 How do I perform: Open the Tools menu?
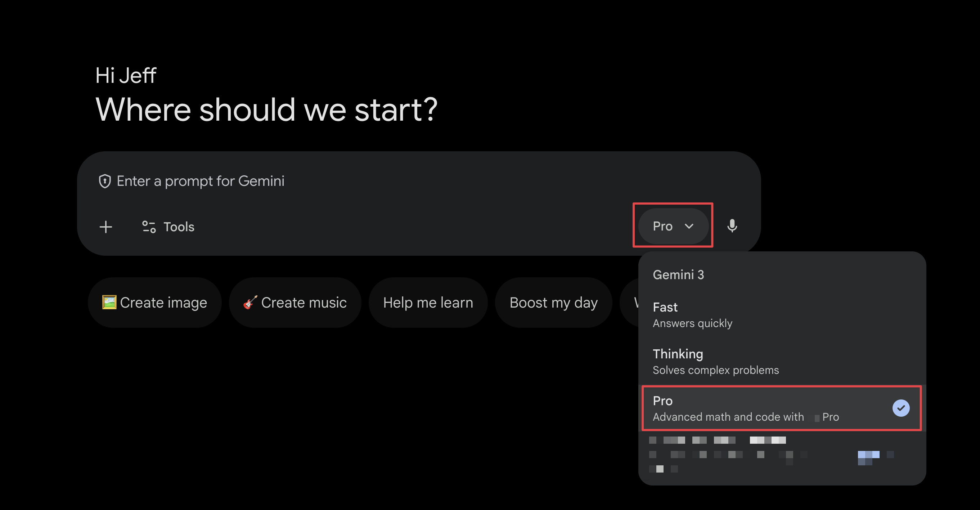click(x=168, y=227)
